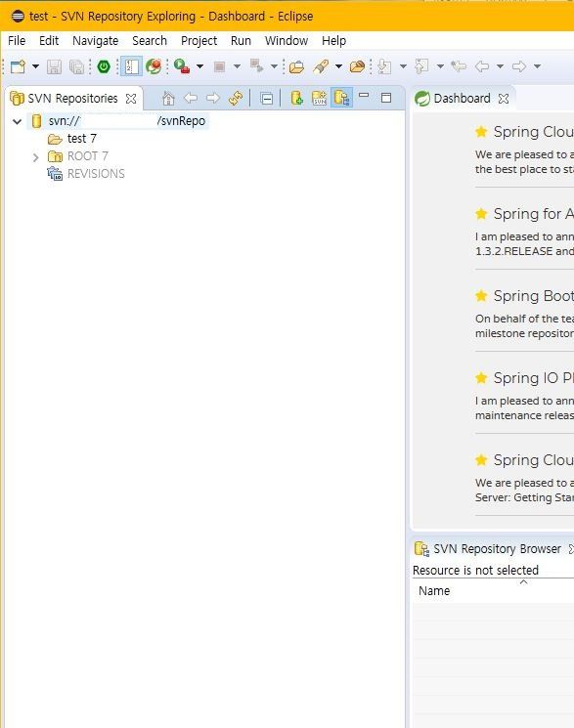Collapse the svn:// svnRepo repository node
The height and width of the screenshot is (728, 574).
18,122
